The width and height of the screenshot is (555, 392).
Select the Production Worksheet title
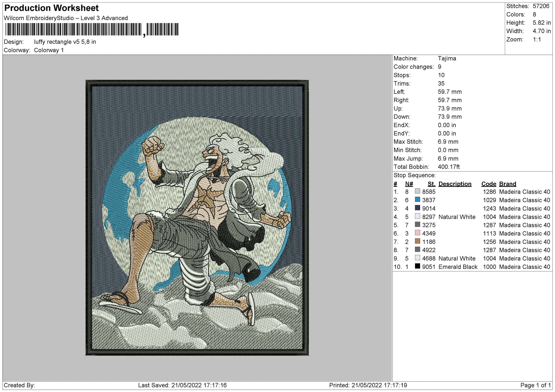(x=52, y=8)
